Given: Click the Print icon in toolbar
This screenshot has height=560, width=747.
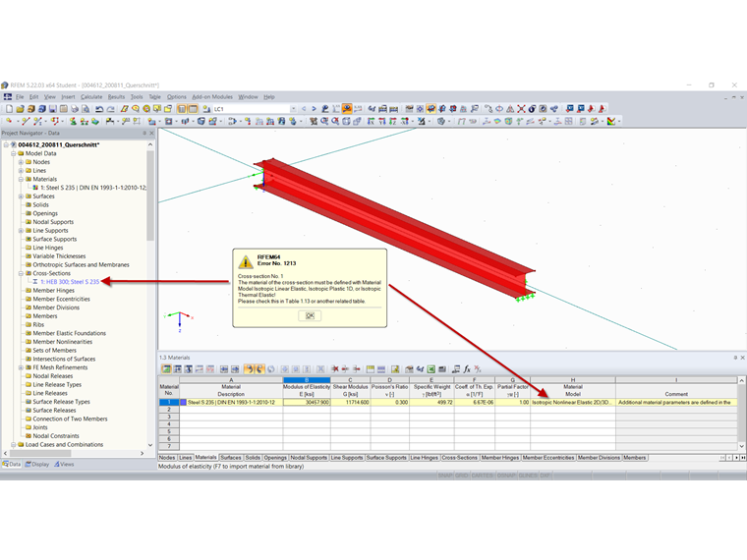Looking at the screenshot, I should [75, 109].
